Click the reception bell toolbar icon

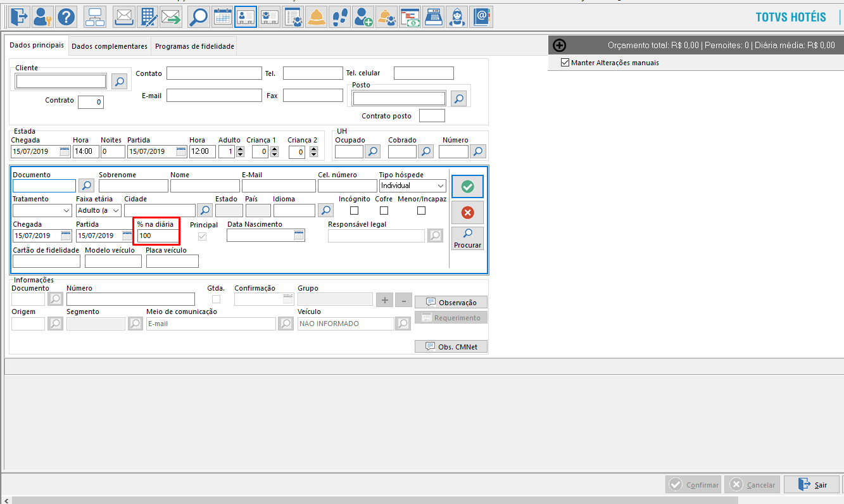coord(317,16)
